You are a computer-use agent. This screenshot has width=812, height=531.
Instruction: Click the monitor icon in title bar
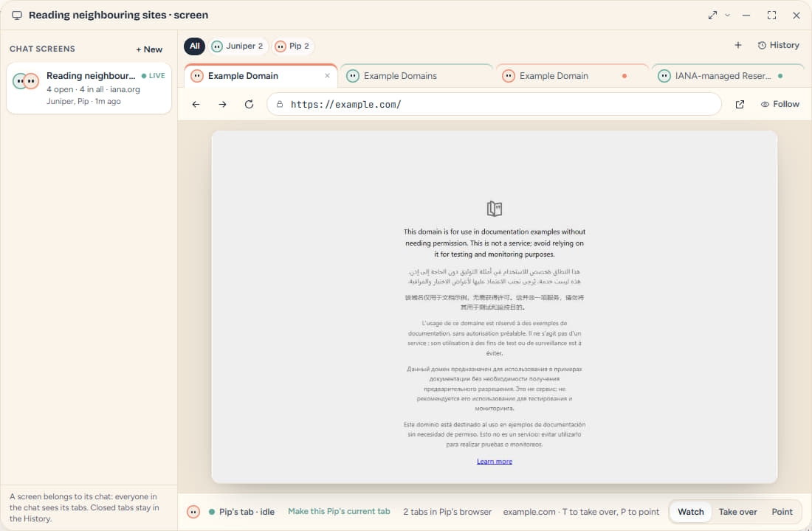click(17, 15)
